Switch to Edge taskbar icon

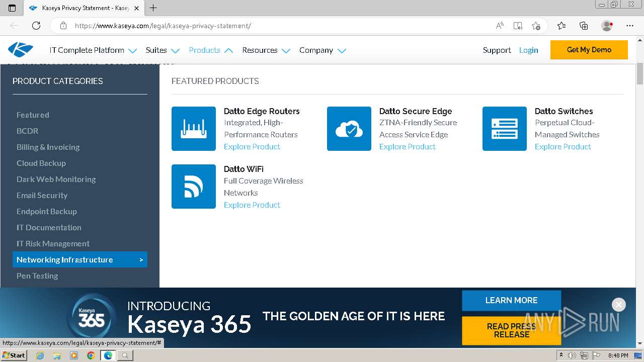pyautogui.click(x=108, y=355)
